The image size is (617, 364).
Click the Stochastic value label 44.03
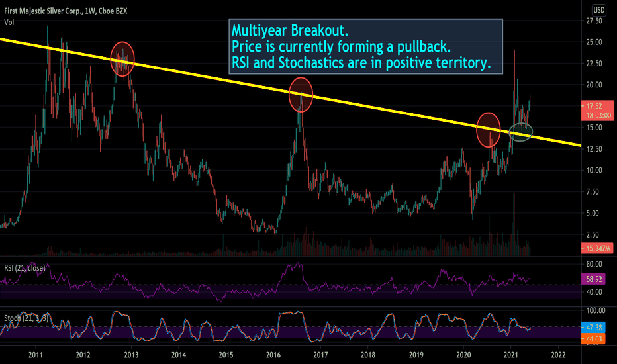(x=593, y=338)
